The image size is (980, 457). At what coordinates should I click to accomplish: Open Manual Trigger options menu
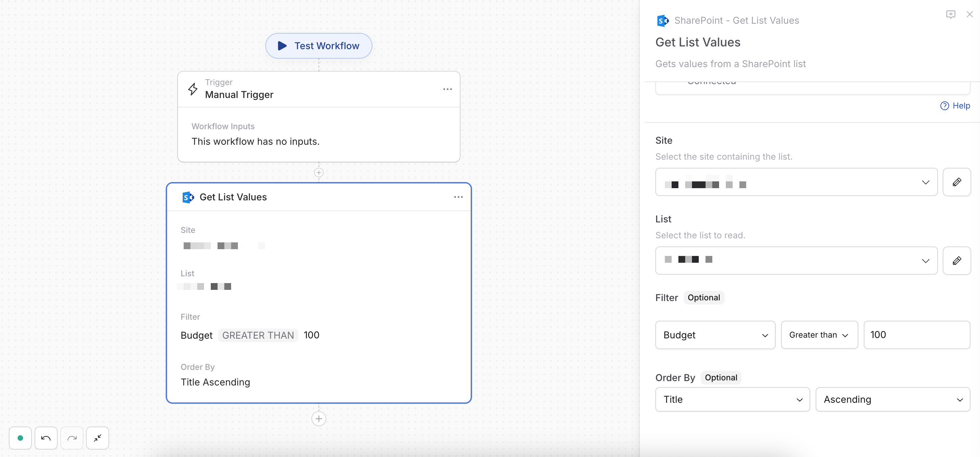(447, 89)
